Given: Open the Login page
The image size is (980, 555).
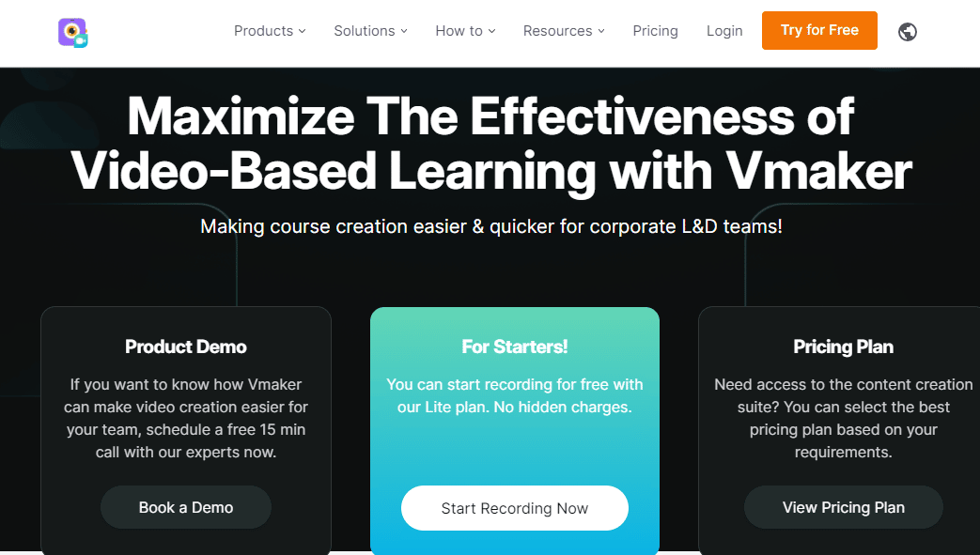Looking at the screenshot, I should [724, 31].
